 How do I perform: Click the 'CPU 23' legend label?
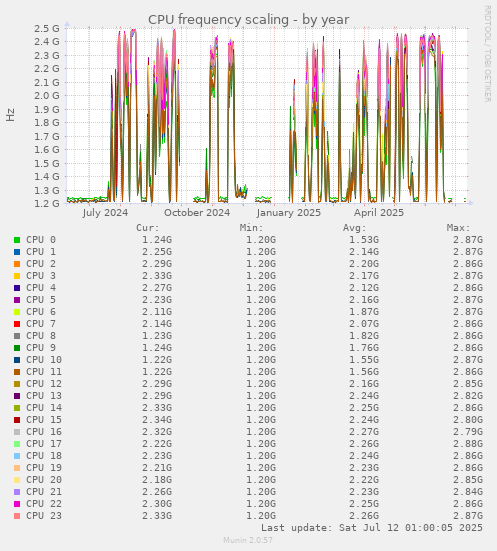point(44,516)
